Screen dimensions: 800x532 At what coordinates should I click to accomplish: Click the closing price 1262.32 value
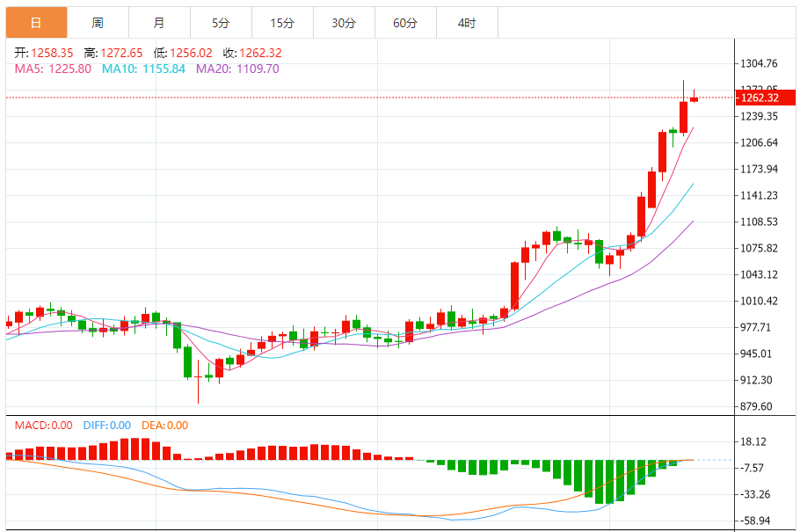[x=260, y=53]
